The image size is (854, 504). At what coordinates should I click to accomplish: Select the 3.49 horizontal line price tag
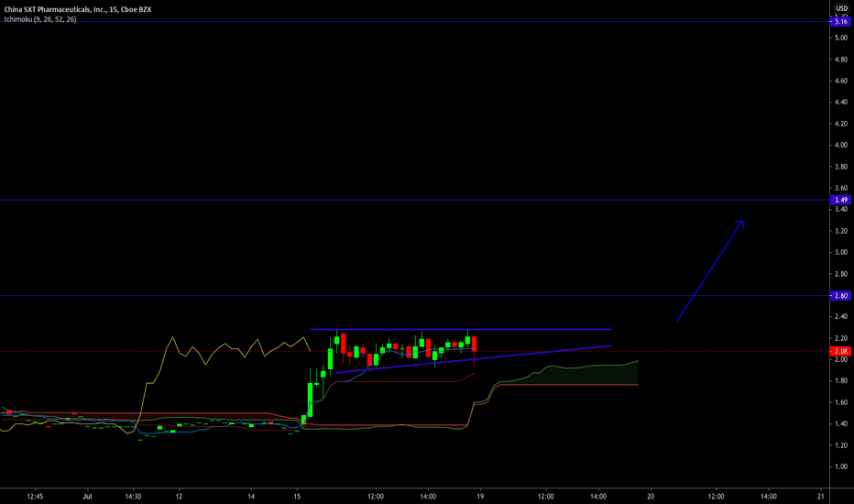point(840,200)
